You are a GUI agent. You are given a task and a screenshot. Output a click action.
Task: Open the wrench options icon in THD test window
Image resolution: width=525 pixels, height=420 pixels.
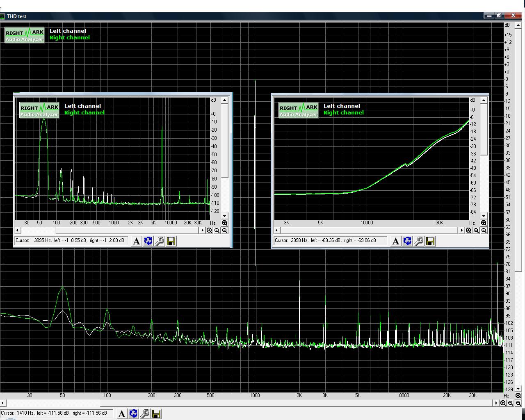145,414
